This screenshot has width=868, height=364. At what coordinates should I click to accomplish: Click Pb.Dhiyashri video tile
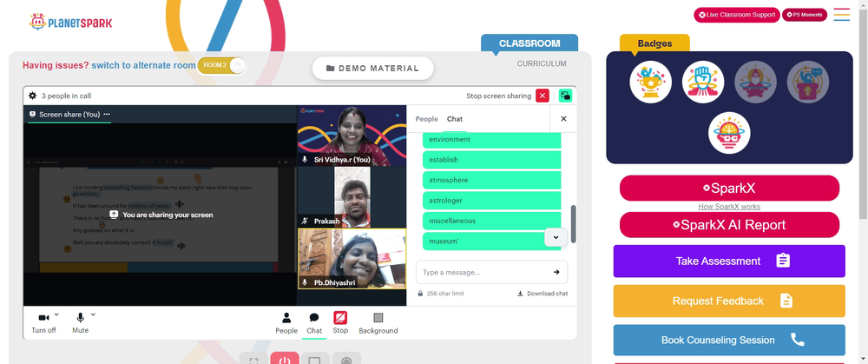[352, 259]
